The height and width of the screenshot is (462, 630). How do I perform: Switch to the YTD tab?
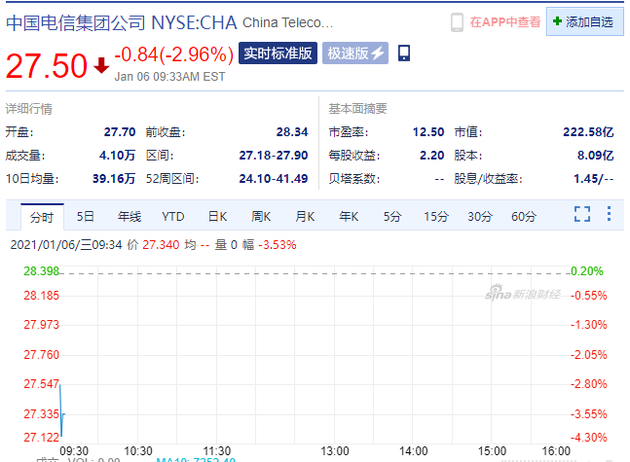173,217
